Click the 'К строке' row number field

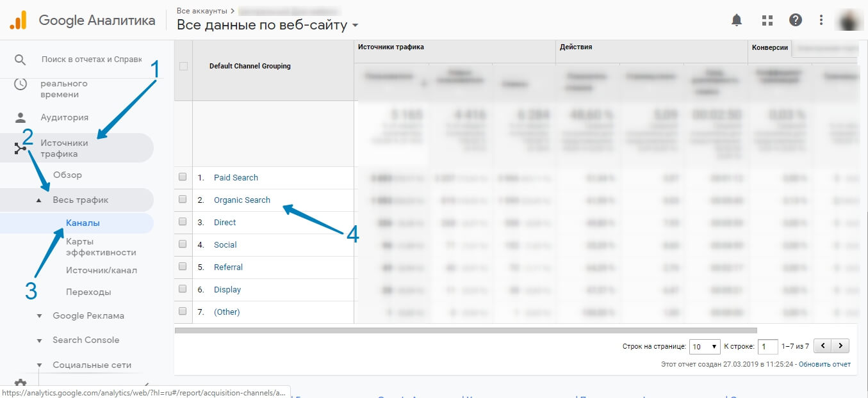767,347
